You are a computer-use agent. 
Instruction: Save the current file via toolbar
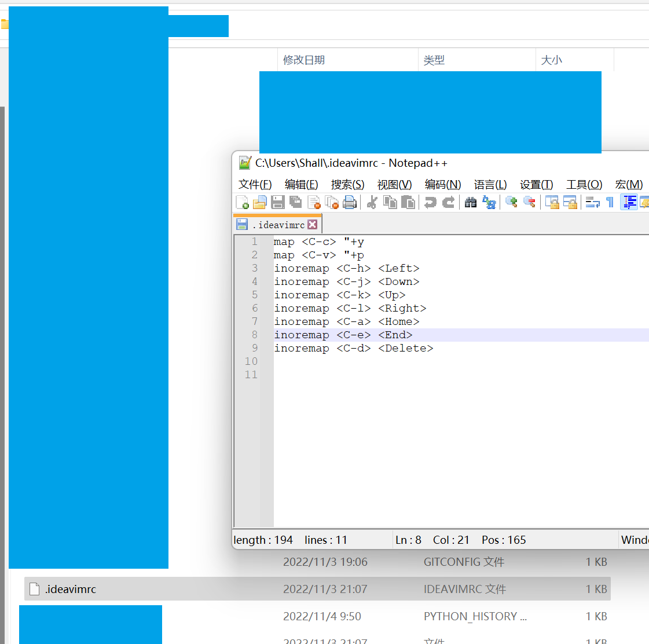[278, 202]
